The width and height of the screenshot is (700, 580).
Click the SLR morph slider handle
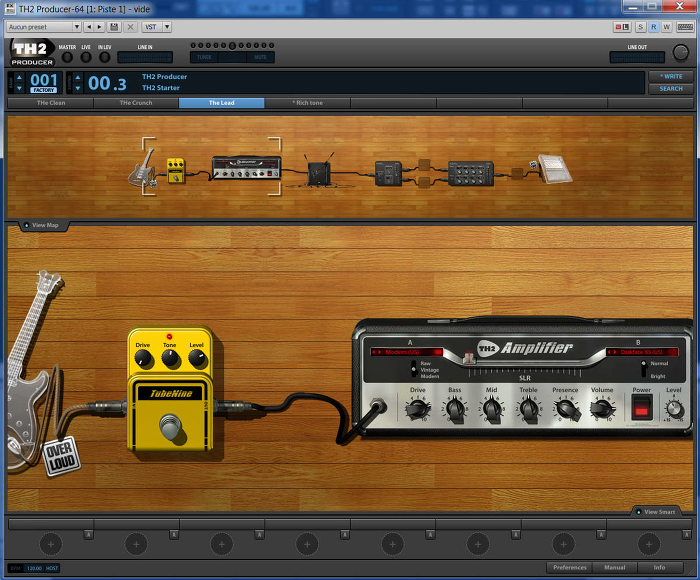click(469, 357)
